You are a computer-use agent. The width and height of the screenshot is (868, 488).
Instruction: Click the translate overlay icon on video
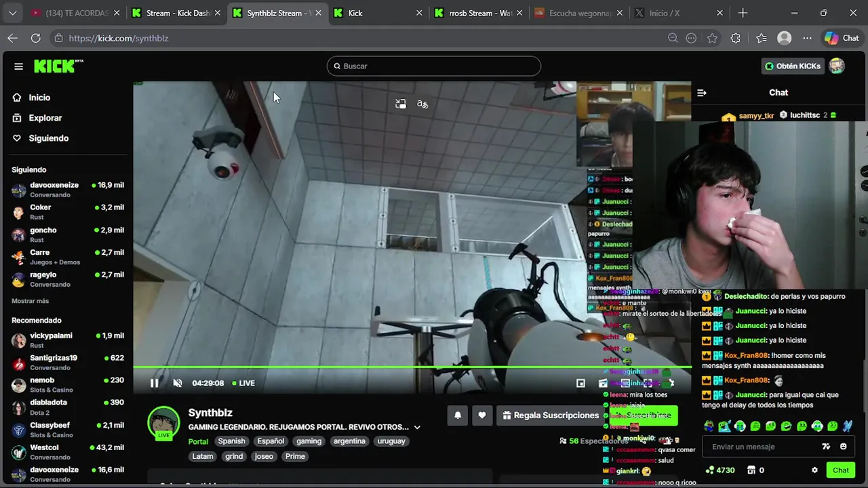pos(422,104)
